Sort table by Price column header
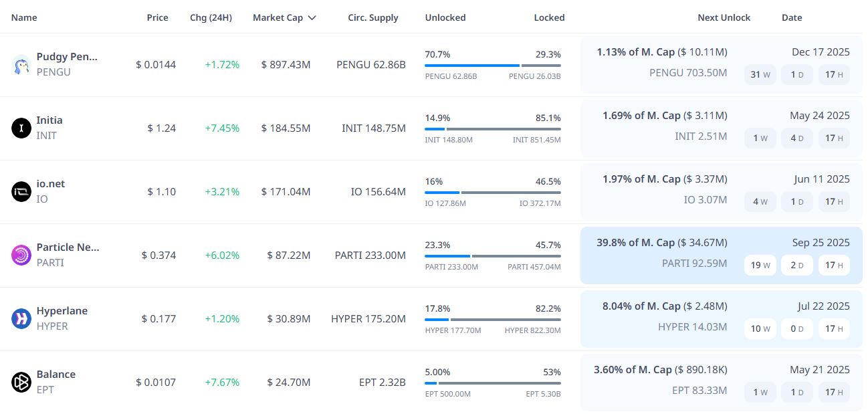 pyautogui.click(x=158, y=17)
